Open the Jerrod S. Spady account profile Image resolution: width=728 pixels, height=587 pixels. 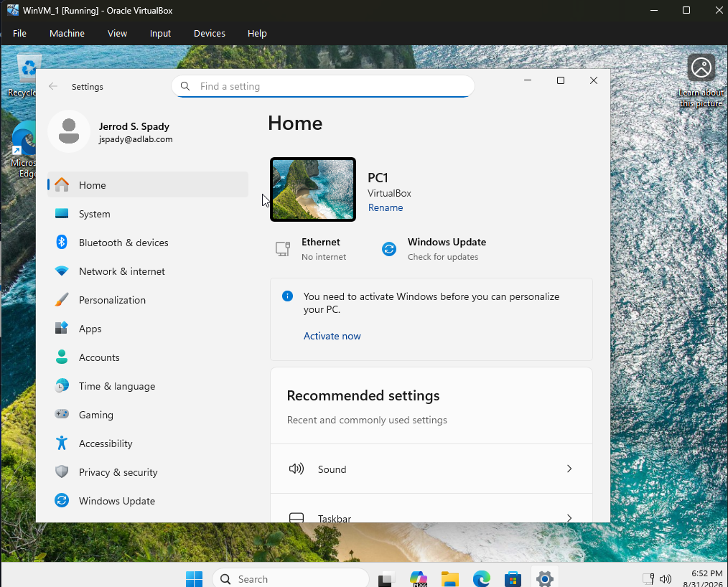point(111,132)
